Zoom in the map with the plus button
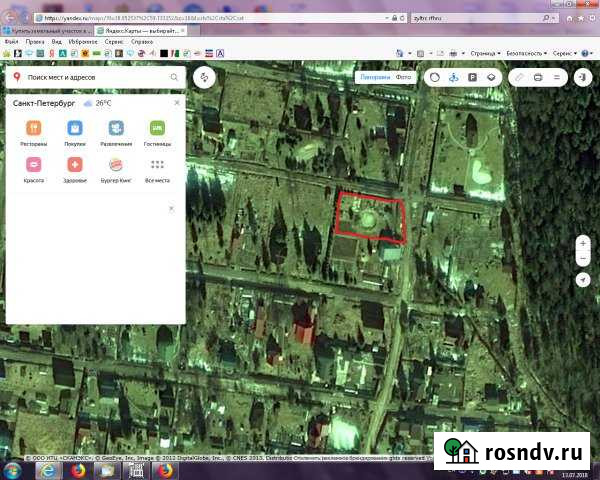The width and height of the screenshot is (600, 480). click(583, 242)
